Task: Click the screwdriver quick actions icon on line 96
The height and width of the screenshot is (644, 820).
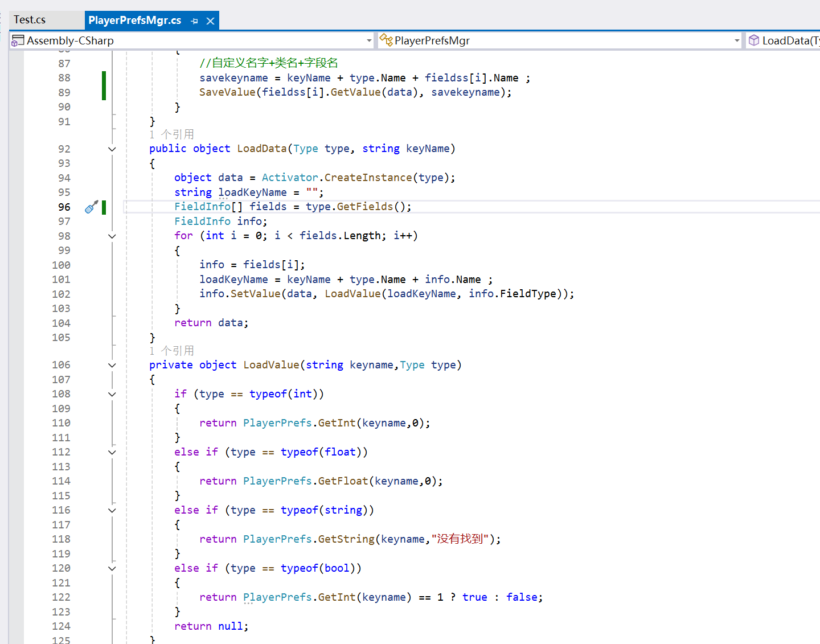Action: click(91, 207)
